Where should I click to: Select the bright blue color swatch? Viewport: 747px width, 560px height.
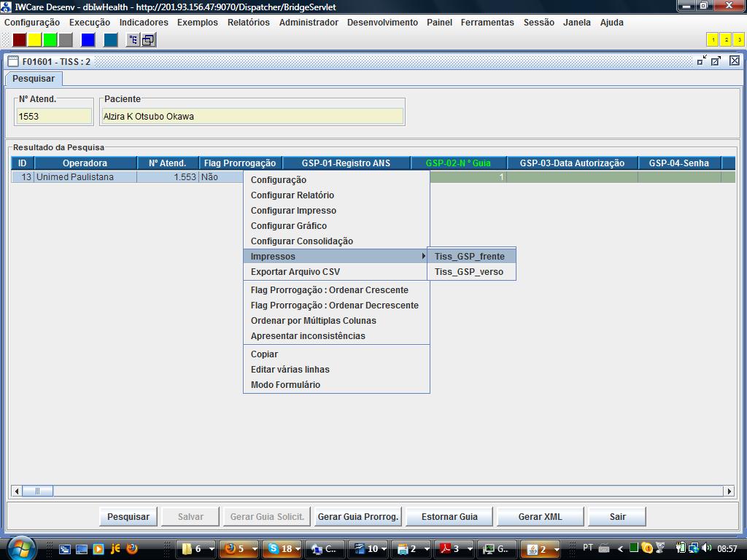click(88, 40)
